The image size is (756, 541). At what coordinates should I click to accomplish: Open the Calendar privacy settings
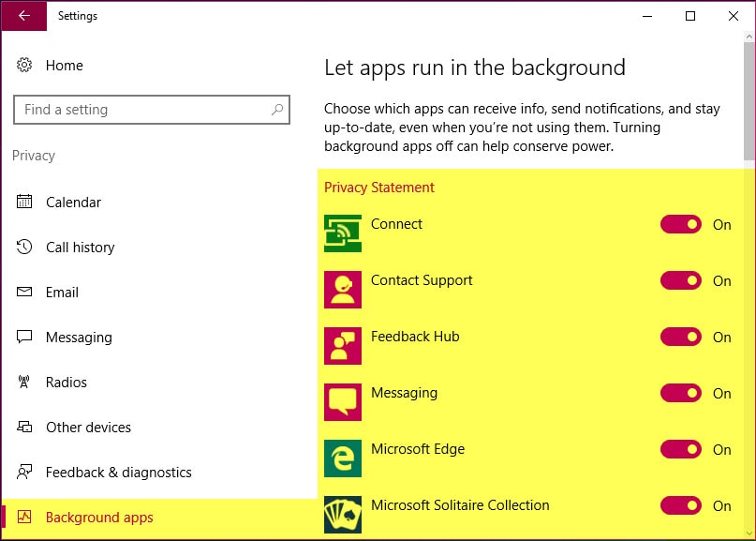pos(73,203)
